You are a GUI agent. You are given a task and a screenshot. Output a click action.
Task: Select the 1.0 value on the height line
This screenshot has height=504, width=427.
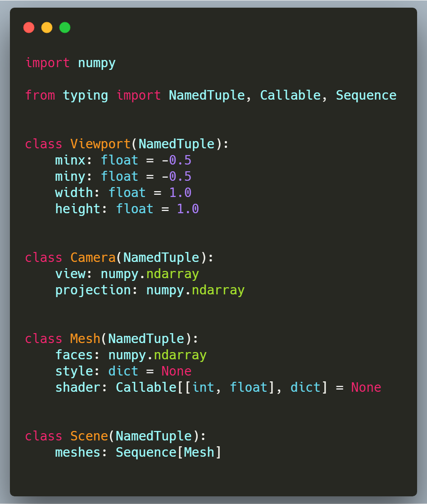point(188,209)
